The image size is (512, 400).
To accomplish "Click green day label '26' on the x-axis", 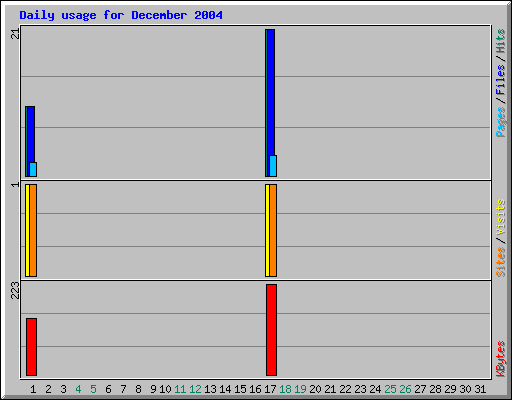I will pyautogui.click(x=405, y=389).
